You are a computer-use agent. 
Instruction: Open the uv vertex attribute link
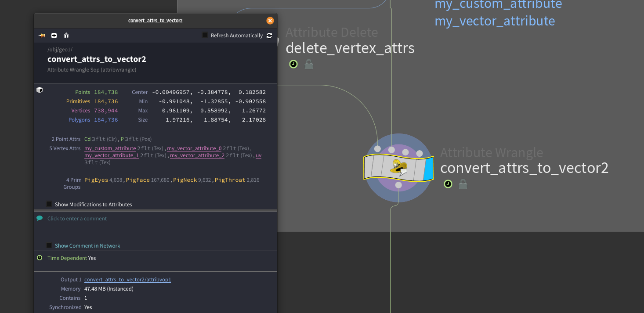(259, 155)
